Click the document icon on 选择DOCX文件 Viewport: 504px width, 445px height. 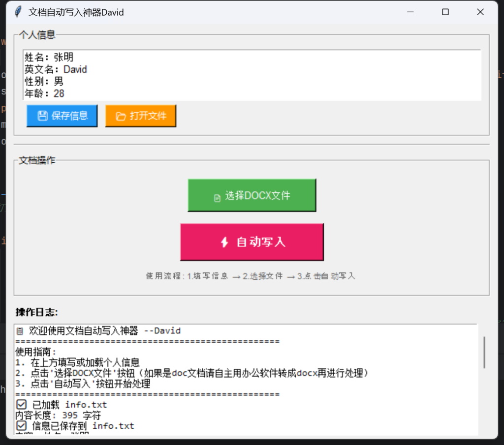point(217,198)
